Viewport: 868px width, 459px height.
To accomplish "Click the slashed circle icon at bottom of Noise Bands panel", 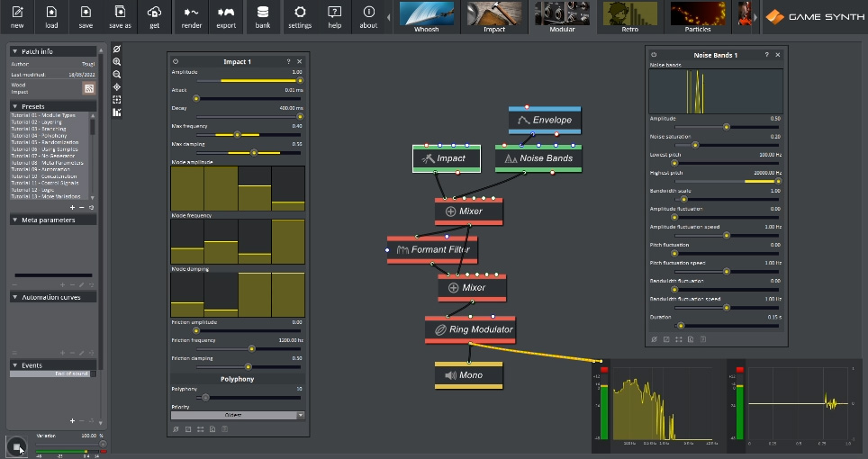I will pos(654,339).
